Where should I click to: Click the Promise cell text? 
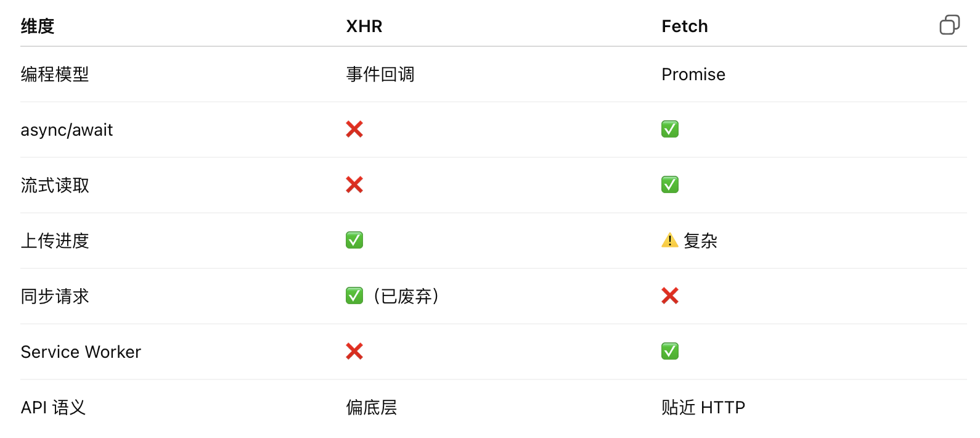pyautogui.click(x=693, y=75)
